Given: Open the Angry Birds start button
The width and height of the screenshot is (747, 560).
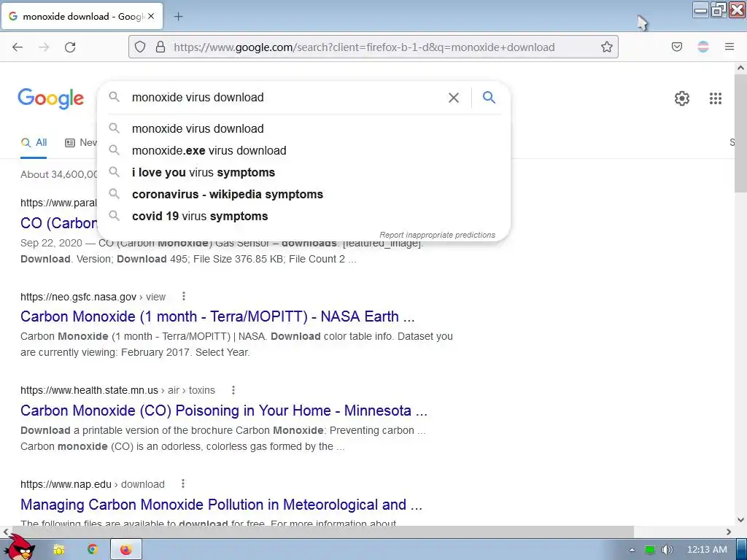Looking at the screenshot, I should click(x=20, y=548).
